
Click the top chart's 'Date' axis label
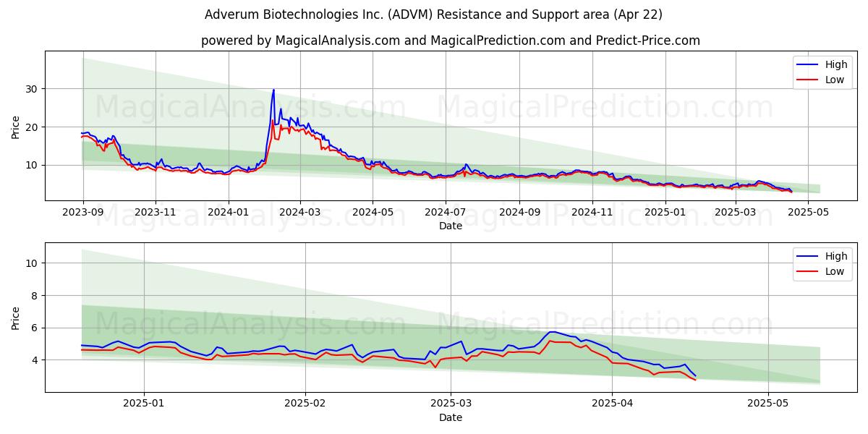(x=451, y=226)
